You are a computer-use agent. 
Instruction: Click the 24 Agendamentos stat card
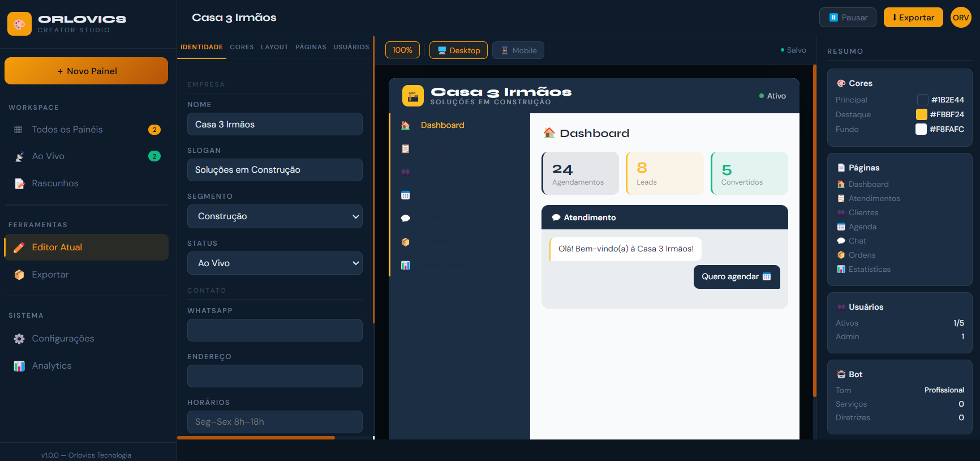click(580, 173)
